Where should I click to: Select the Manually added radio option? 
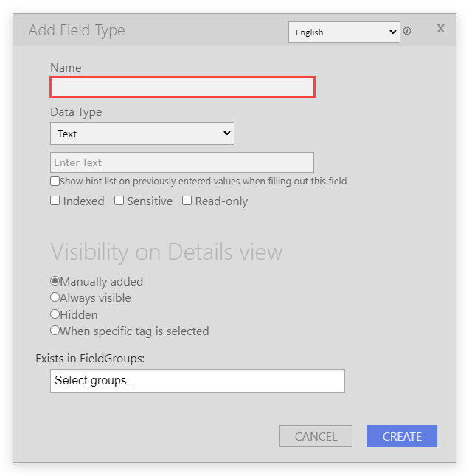pos(55,281)
